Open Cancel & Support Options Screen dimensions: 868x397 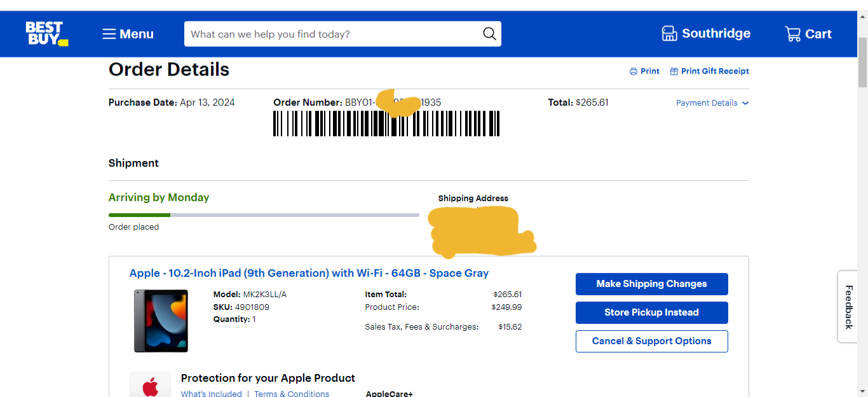651,341
